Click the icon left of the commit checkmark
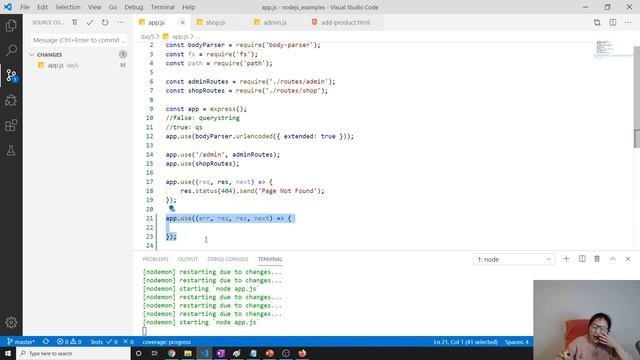Image resolution: width=640 pixels, height=360 pixels. point(74,22)
